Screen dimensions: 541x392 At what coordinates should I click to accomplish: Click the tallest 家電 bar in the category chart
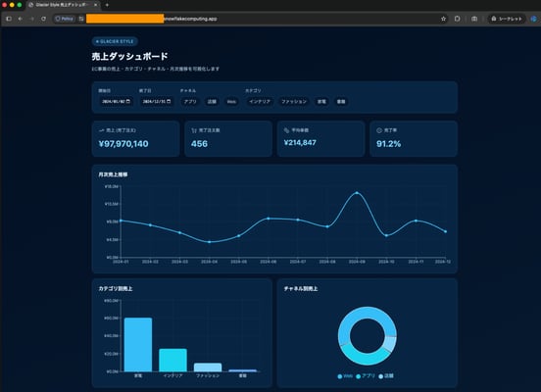tap(138, 344)
